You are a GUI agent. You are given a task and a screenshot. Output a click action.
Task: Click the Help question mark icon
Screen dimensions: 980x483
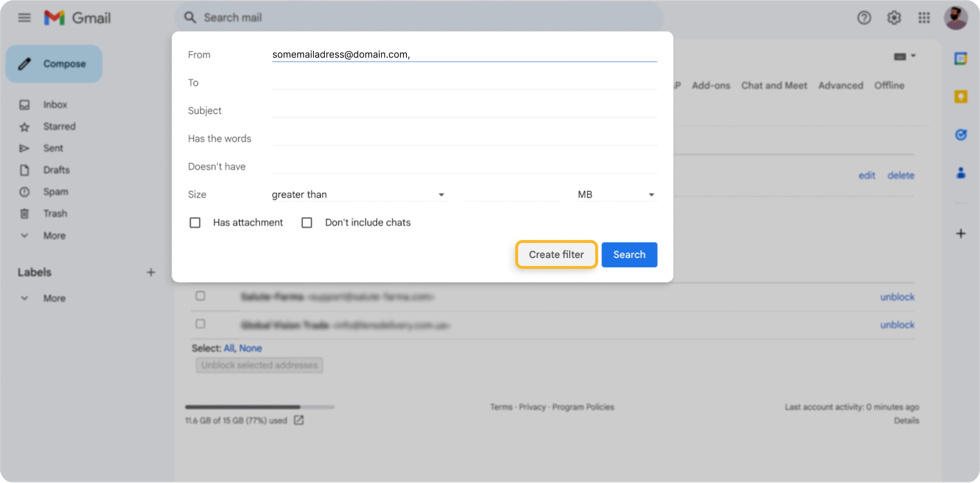pos(864,18)
